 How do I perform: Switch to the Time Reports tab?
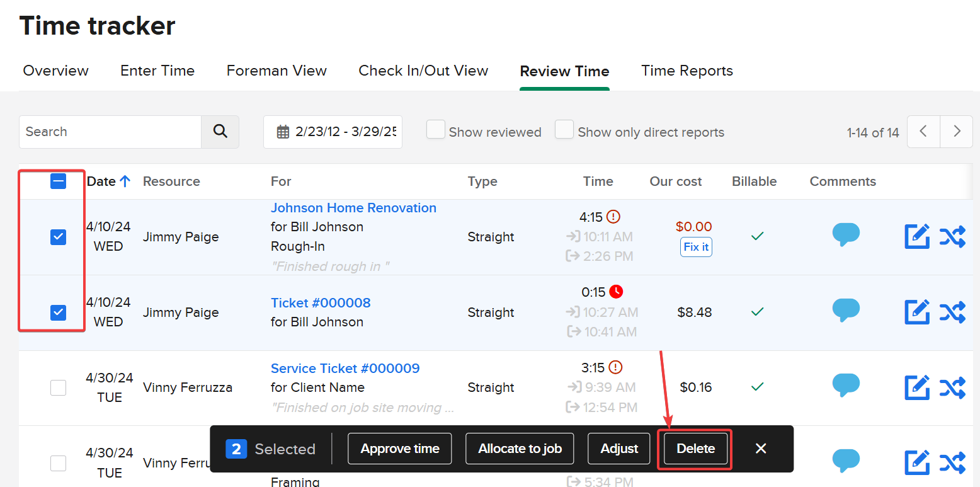(x=687, y=71)
